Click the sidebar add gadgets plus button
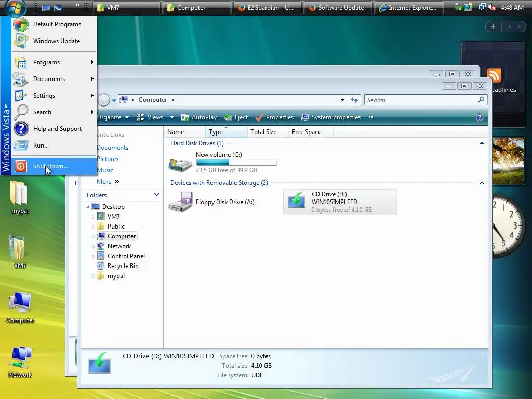The width and height of the screenshot is (532, 399). [x=493, y=26]
